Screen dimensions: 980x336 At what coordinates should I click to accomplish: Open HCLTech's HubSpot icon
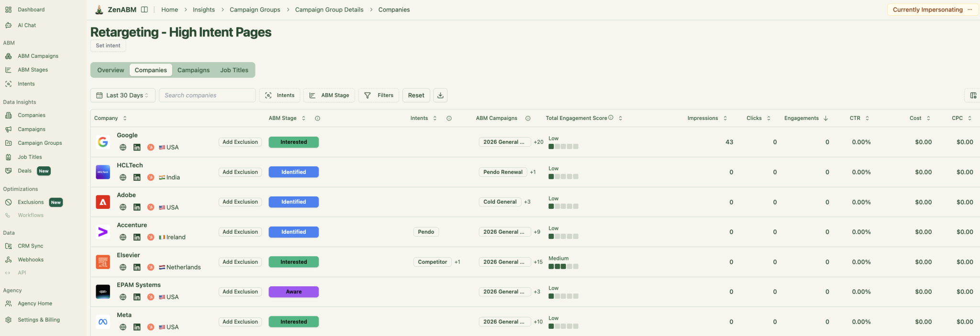150,177
